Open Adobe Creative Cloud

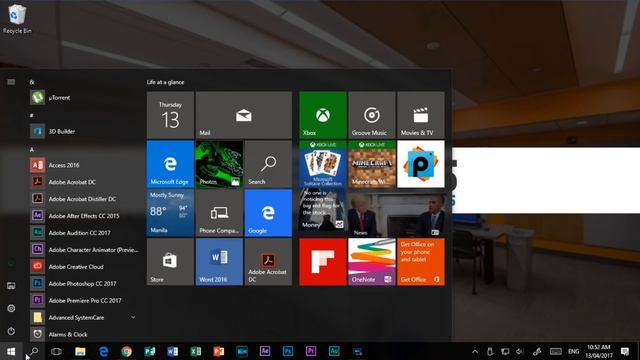pos(84,267)
